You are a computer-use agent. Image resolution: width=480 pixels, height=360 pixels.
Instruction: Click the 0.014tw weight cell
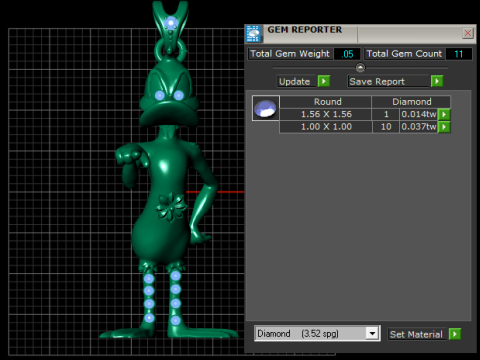click(419, 114)
